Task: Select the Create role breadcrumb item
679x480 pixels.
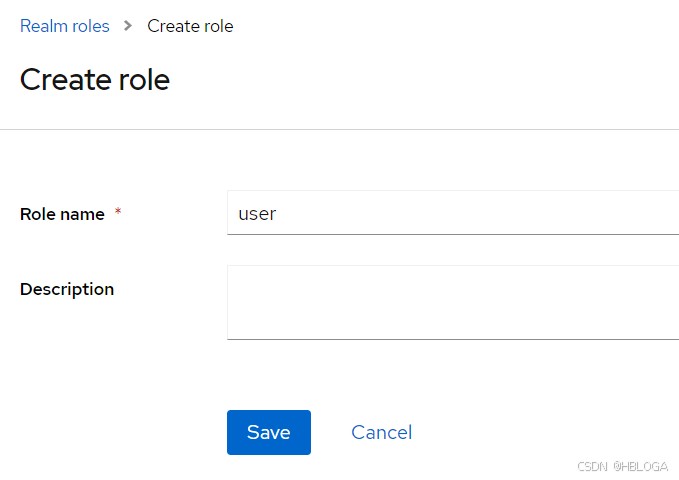Action: tap(190, 26)
